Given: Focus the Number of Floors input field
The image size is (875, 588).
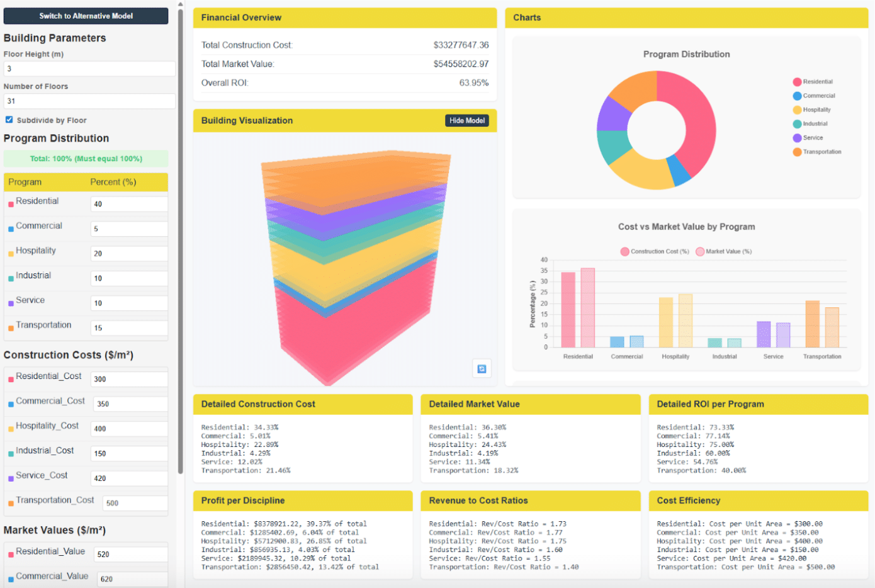Looking at the screenshot, I should tap(89, 101).
